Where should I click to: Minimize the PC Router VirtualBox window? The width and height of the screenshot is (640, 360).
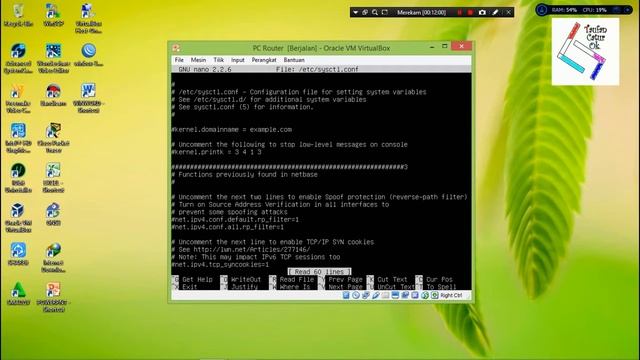coord(432,47)
